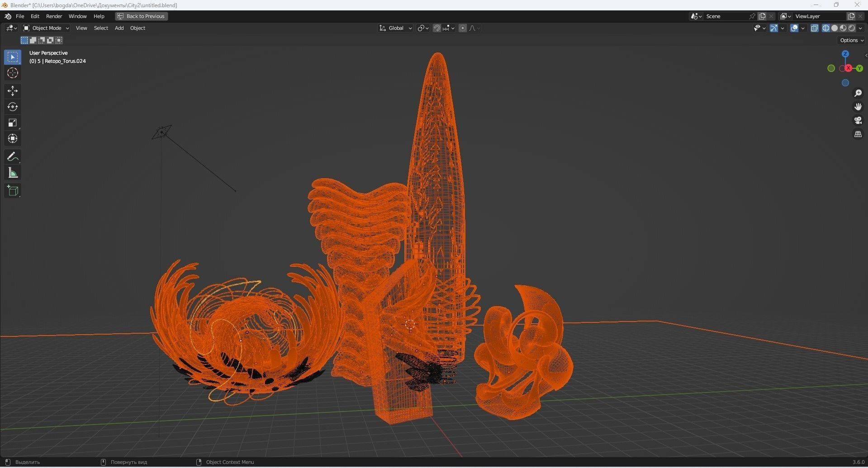Switch to rendered viewport shading
The height and width of the screenshot is (468, 868).
point(852,28)
